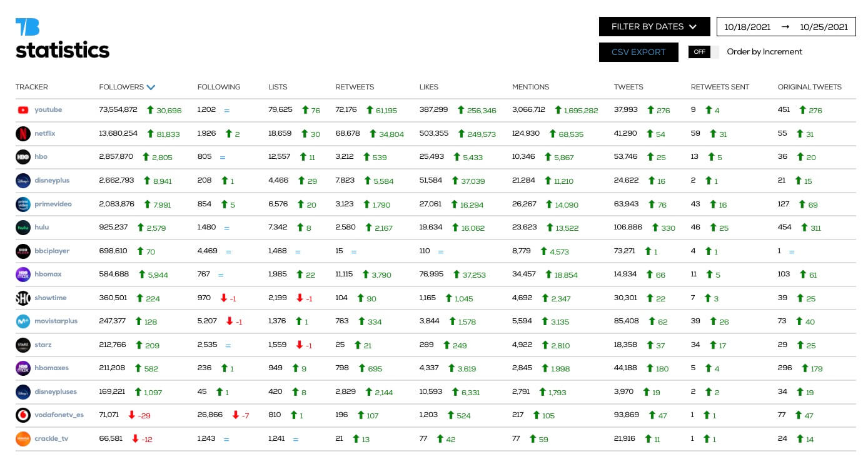Click netflix likes count 503,355
Viewport: 868px width, 469px height.
(434, 133)
